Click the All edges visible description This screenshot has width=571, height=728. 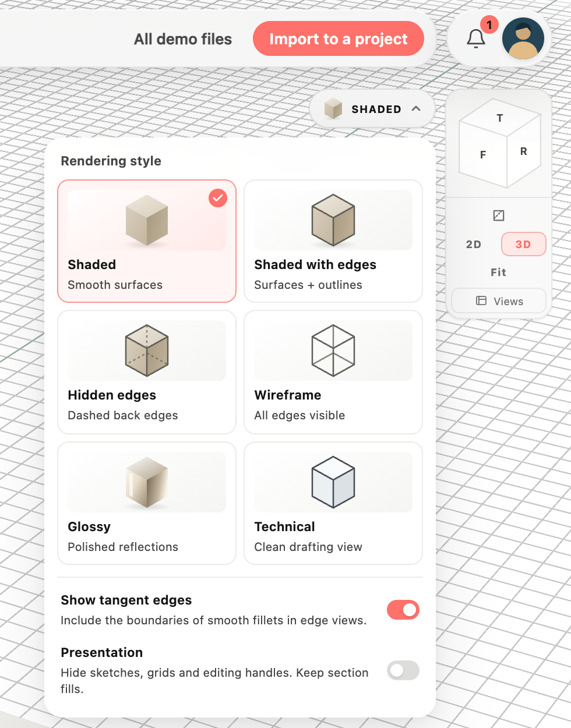pyautogui.click(x=299, y=415)
